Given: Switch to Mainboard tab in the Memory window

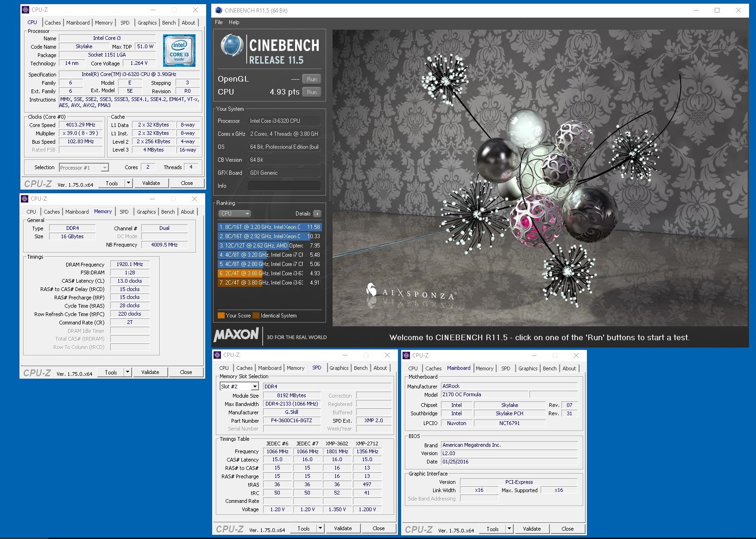Looking at the screenshot, I should (x=77, y=212).
